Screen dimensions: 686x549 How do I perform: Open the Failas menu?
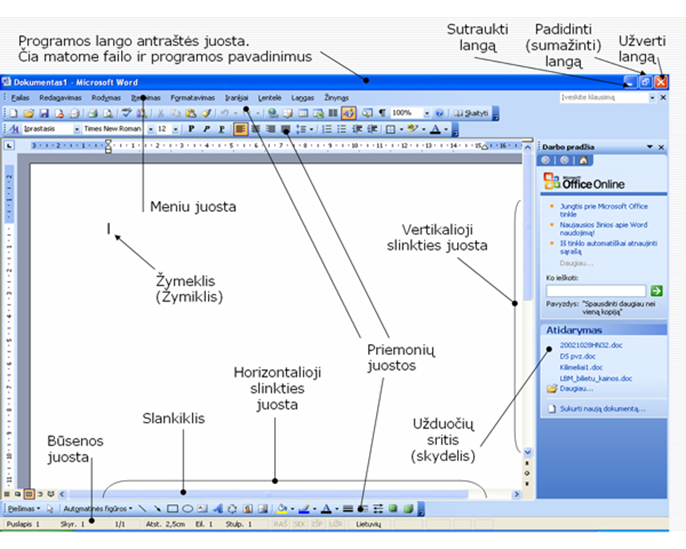20,98
